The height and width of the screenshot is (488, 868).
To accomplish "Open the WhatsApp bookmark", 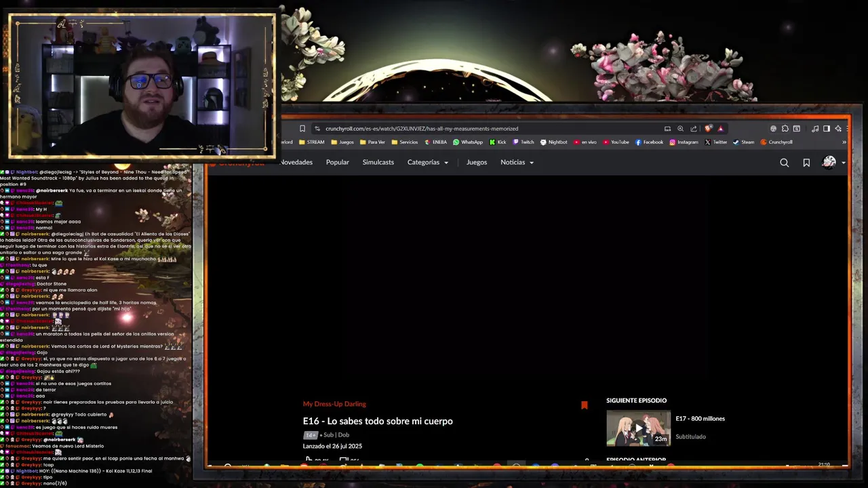I will tap(468, 142).
